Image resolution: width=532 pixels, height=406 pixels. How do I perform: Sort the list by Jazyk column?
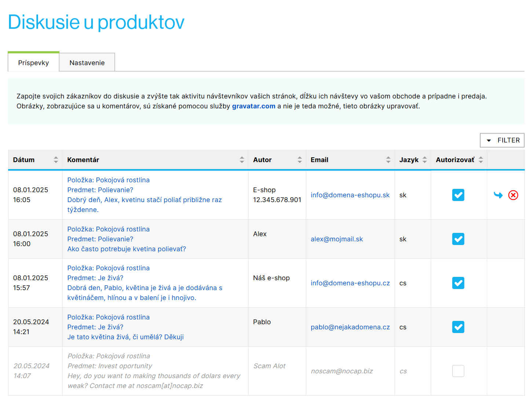tap(424, 160)
